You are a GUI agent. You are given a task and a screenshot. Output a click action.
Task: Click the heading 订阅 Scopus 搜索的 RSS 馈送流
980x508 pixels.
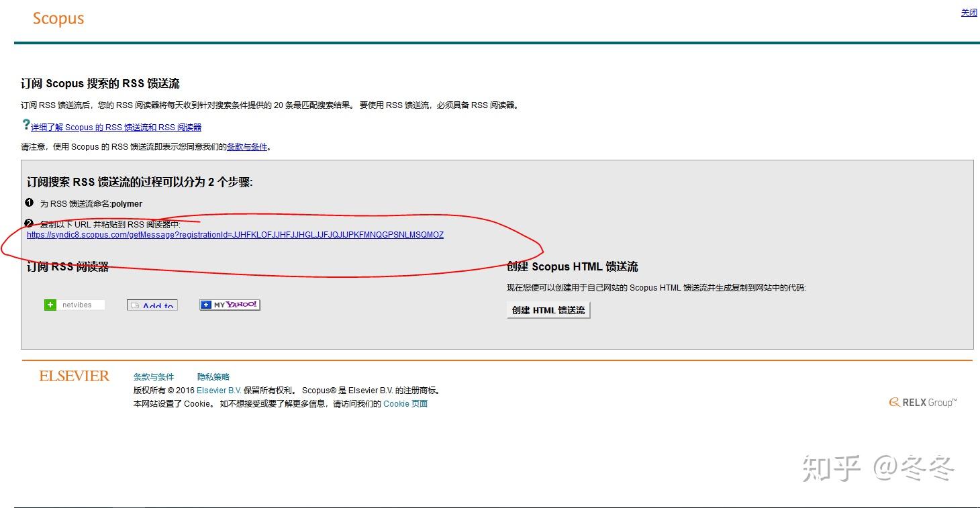point(100,83)
